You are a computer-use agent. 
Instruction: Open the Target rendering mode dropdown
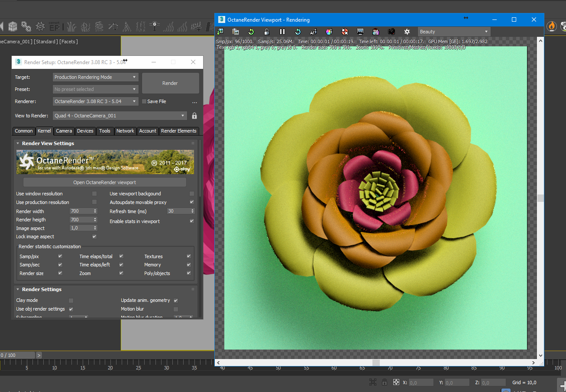tap(95, 77)
